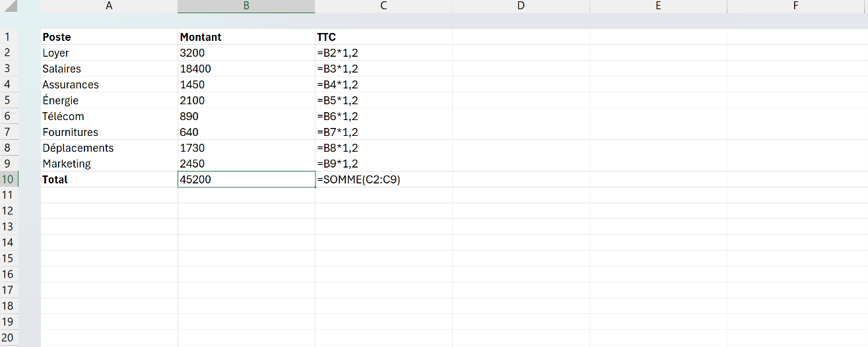Select the formula cell =B4*1,2
This screenshot has height=347, width=868.
(384, 84)
